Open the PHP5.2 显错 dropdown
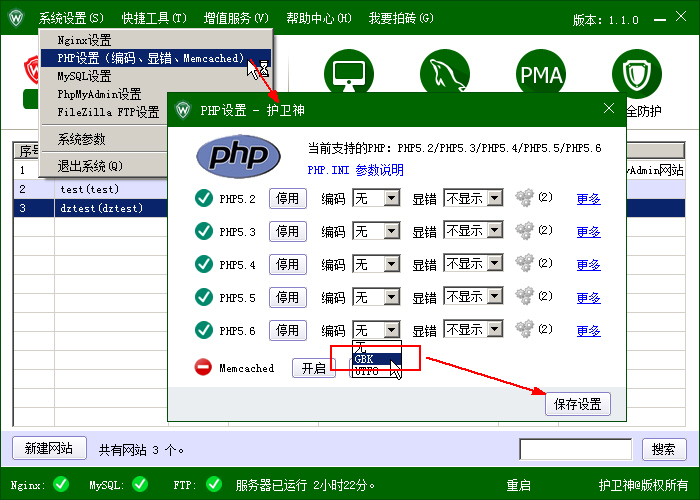 pyautogui.click(x=473, y=198)
